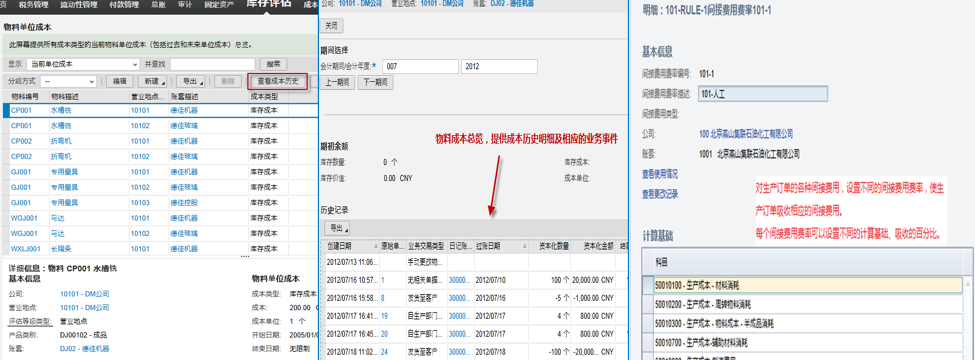Image resolution: width=975 pixels, height=360 pixels.
Task: Select row 50010700 - 辅助材料消耗
Action: (808, 343)
